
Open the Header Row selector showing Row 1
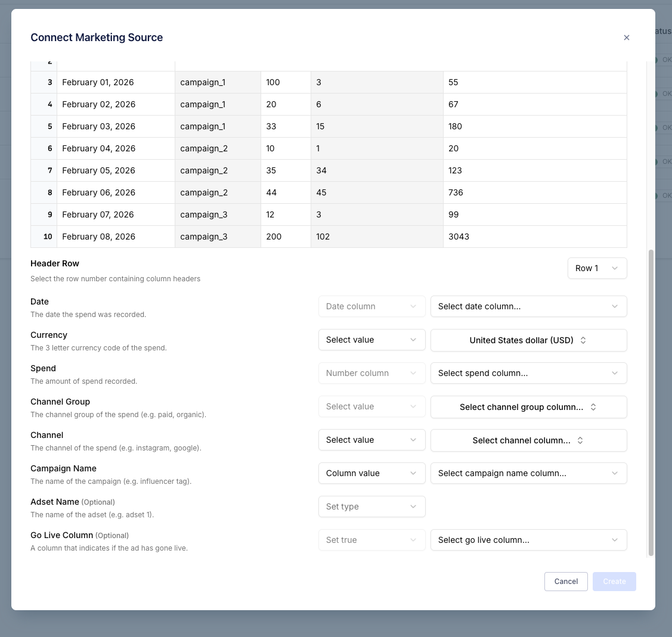click(597, 268)
